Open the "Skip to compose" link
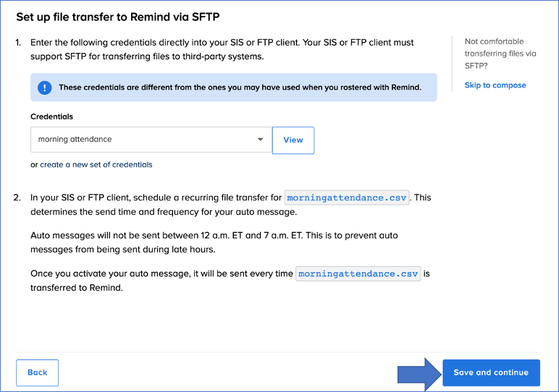The image size is (559, 392). pyautogui.click(x=495, y=85)
